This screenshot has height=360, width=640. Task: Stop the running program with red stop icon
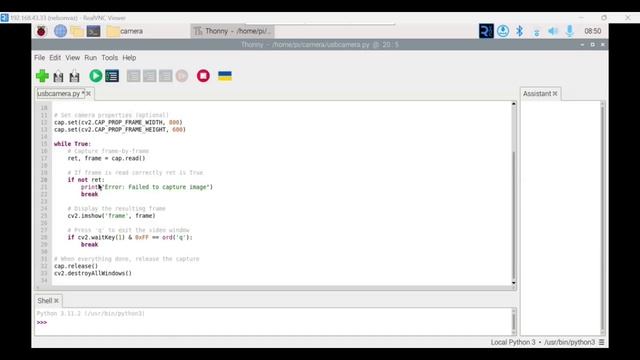(x=203, y=76)
